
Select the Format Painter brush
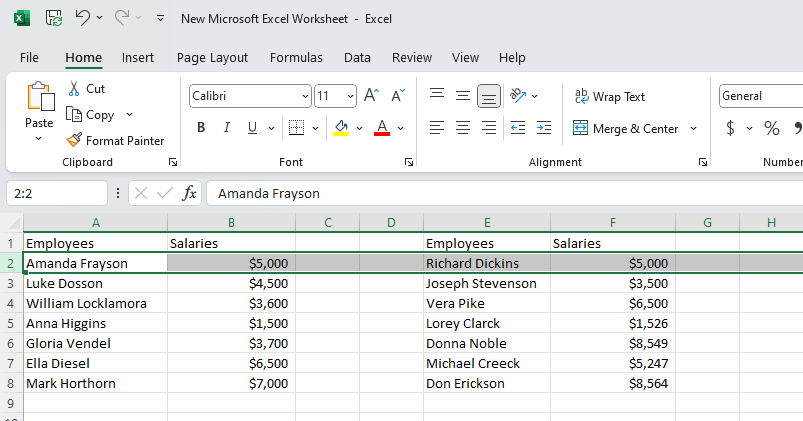point(74,141)
